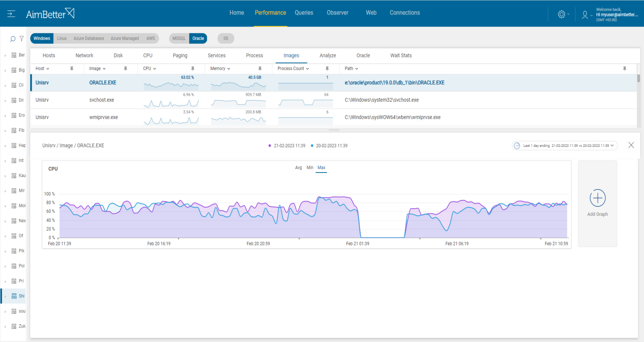The image size is (644, 342).
Task: Select the Cli server icon in sidebar
Action: tap(14, 85)
